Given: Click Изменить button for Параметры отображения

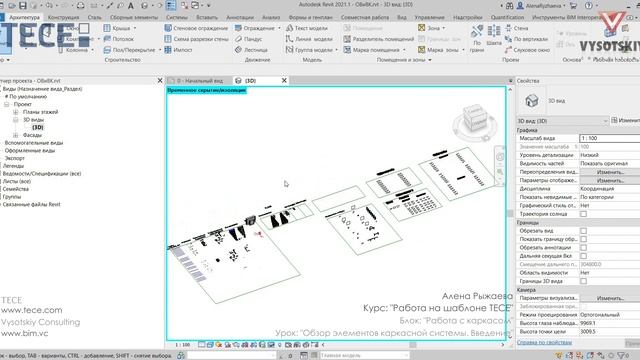Looking at the screenshot, I should (610, 180).
